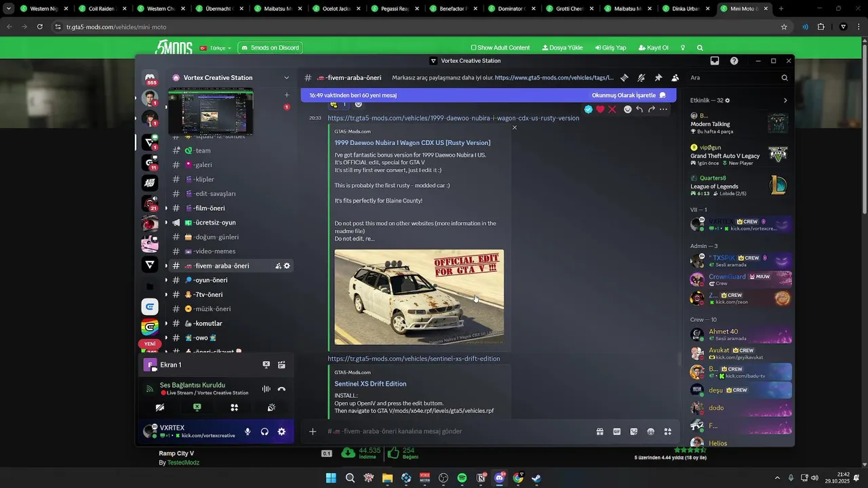
Task: Open the 1999 Daewoo Nubira message URL
Action: tap(454, 118)
